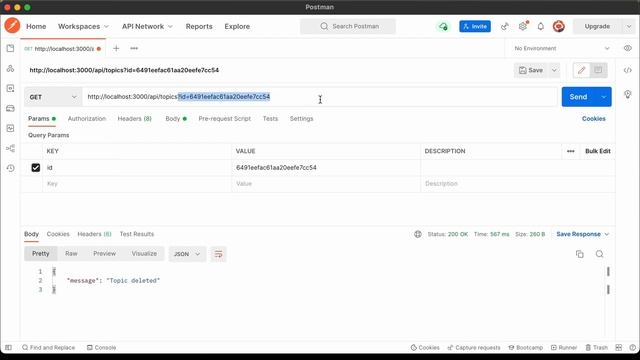Open help icon in status bar
The height and width of the screenshot is (360, 640).
coord(632,348)
